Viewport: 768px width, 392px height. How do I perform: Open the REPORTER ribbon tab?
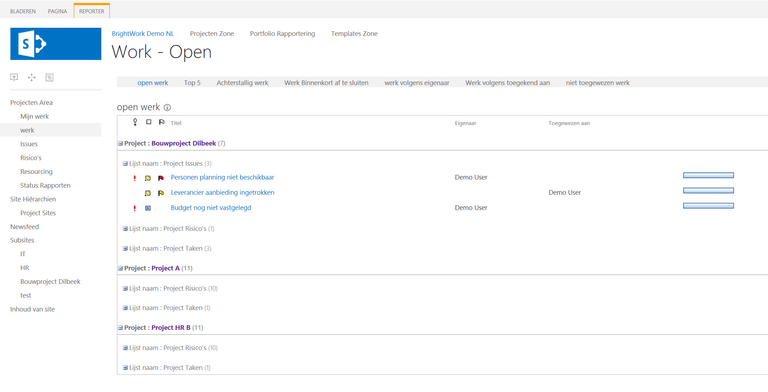point(92,11)
